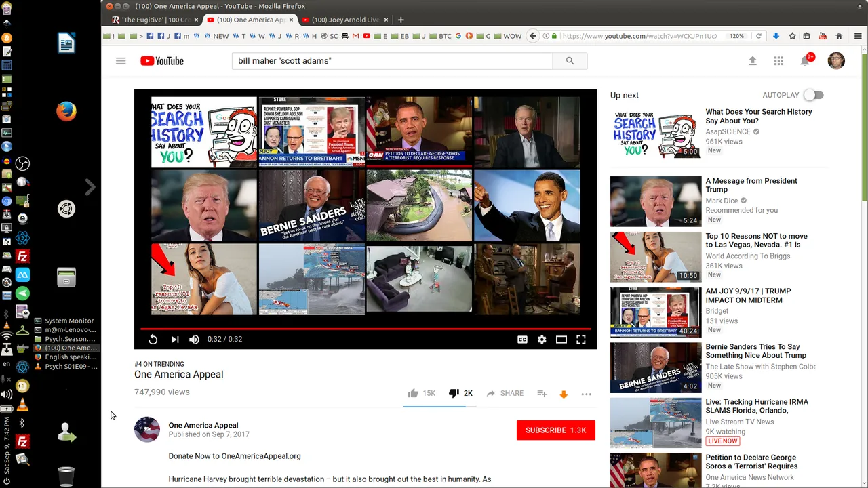Open the player settings gear
The image size is (868, 488).
(542, 340)
